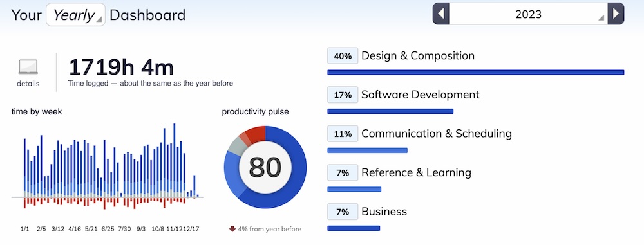Click the tallest bar in time by week chart
This screenshot has height=245, width=644.
click(x=174, y=160)
